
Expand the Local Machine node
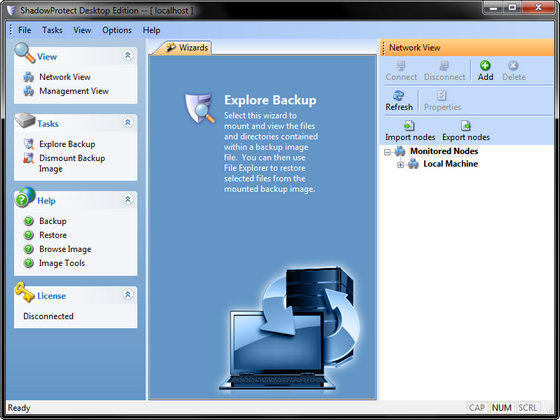click(400, 165)
